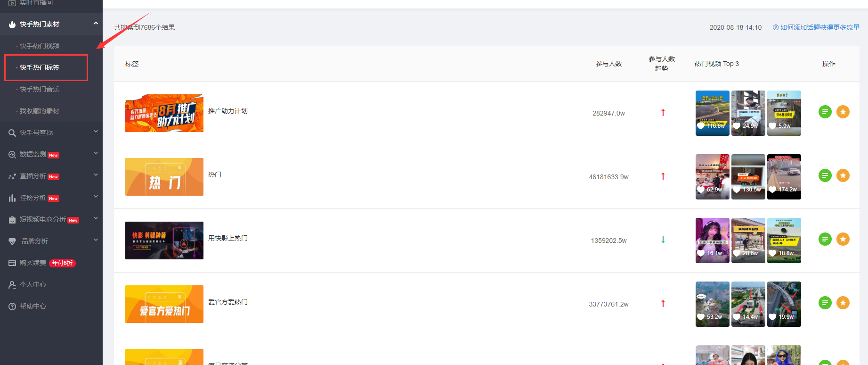Image resolution: width=868 pixels, height=365 pixels.
Task: Click the 年付6折 discount badge
Action: [62, 263]
